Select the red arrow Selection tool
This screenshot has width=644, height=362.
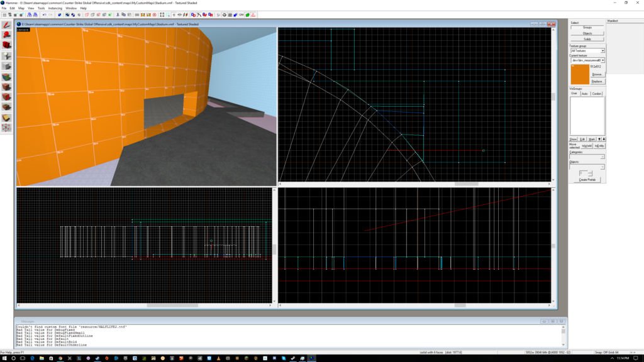[x=6, y=25]
